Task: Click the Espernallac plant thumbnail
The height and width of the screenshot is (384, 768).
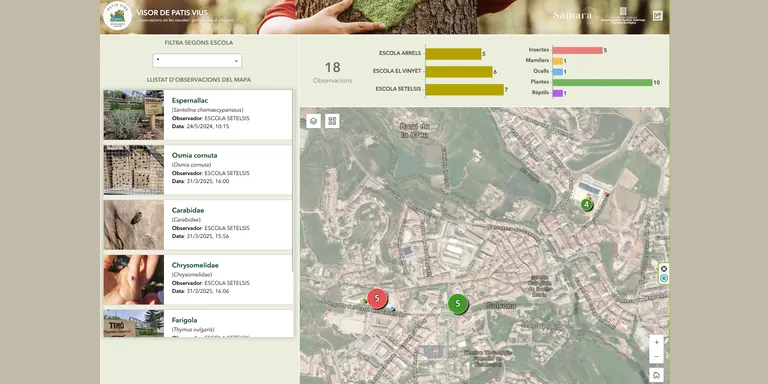Action: (134, 115)
